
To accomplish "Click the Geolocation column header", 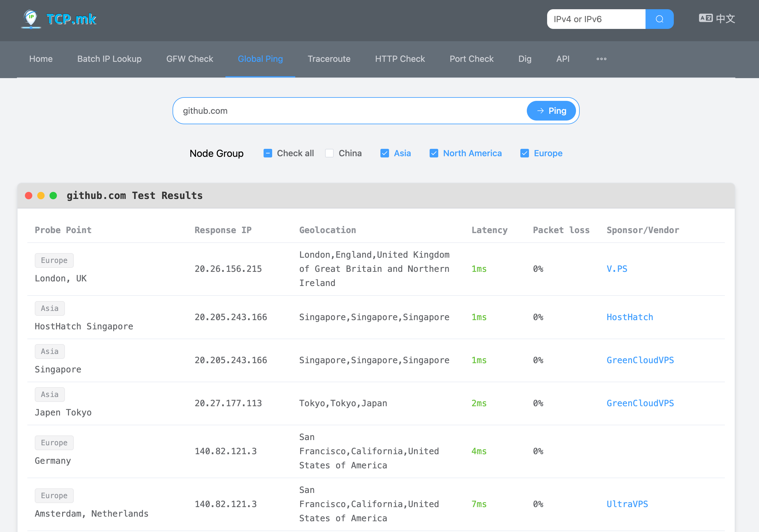I will 328,230.
